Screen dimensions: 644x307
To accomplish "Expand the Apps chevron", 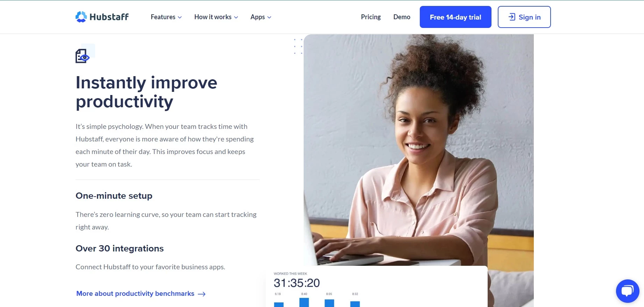I will pos(269,17).
